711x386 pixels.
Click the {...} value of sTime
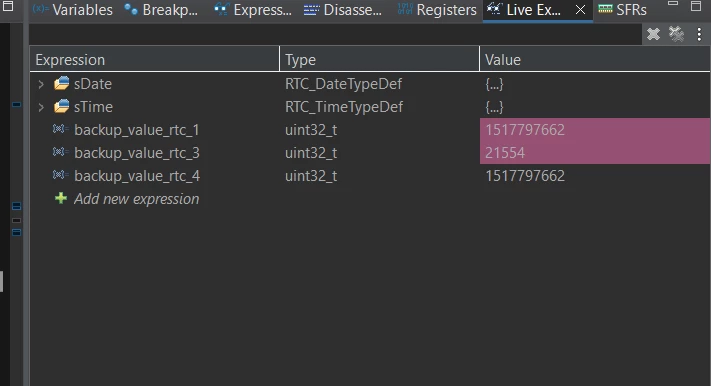tap(494, 107)
